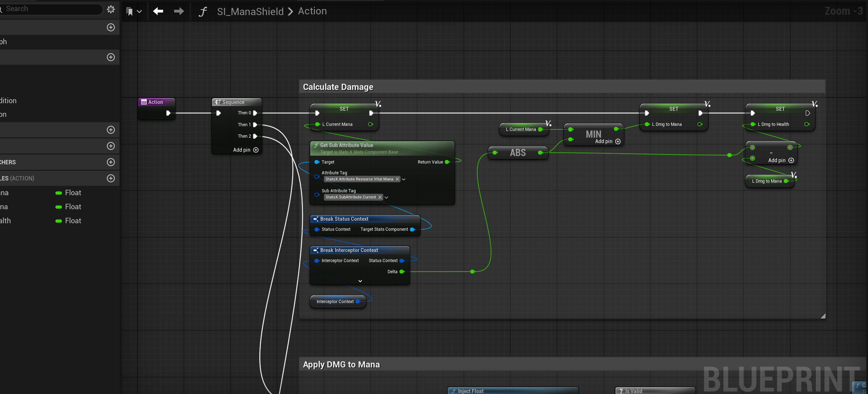
Task: Click the Search input field
Action: [52, 9]
